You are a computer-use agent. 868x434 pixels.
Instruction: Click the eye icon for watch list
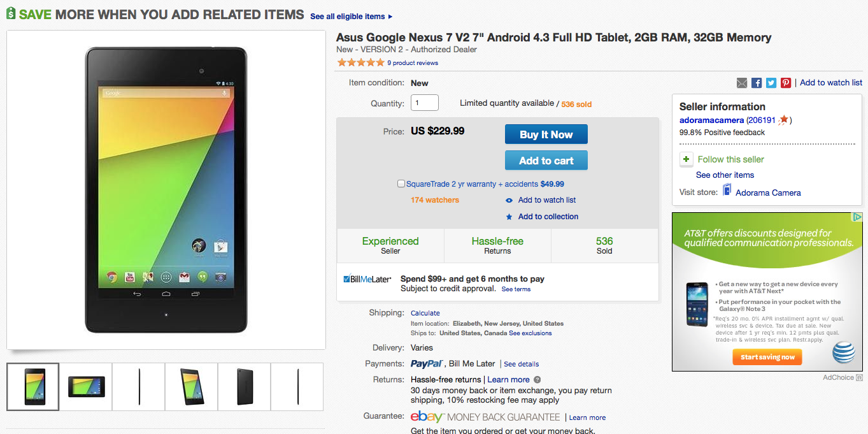509,200
